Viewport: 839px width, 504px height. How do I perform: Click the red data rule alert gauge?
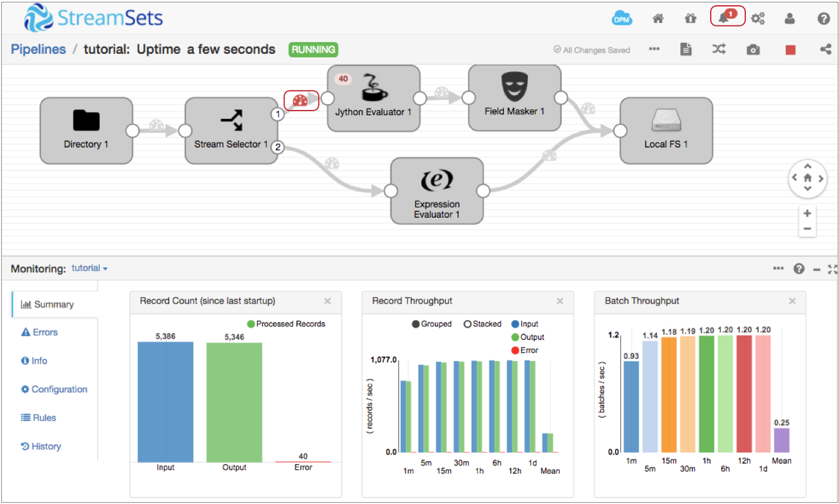(301, 101)
